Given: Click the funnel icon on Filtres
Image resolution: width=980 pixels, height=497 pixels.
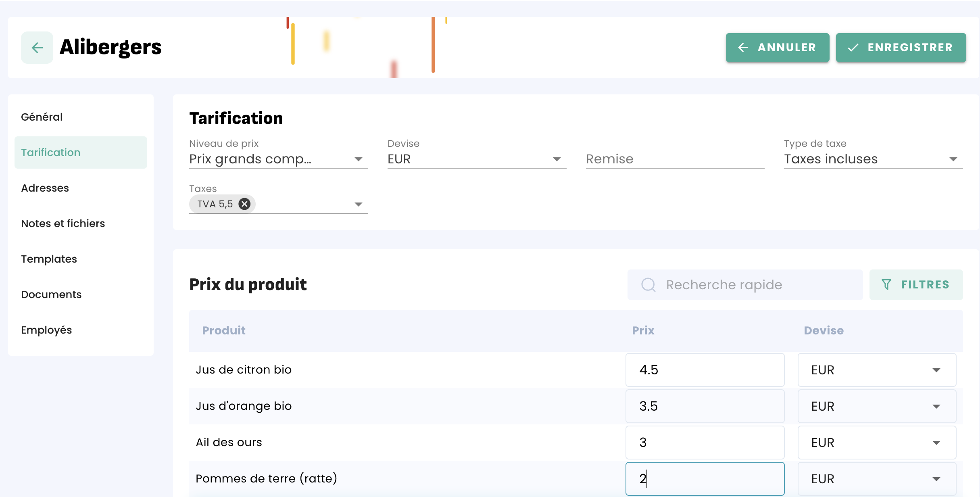Looking at the screenshot, I should point(886,285).
